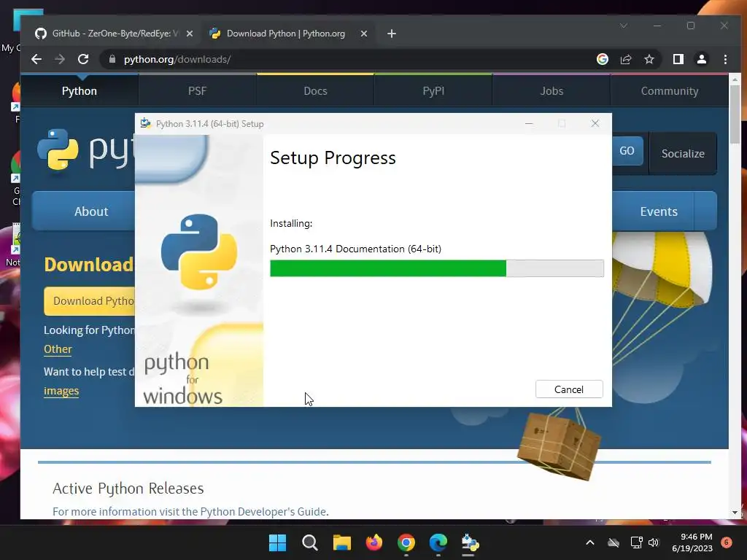This screenshot has width=747, height=560.
Task: Open Chrome three-dot menu
Action: pyautogui.click(x=725, y=59)
